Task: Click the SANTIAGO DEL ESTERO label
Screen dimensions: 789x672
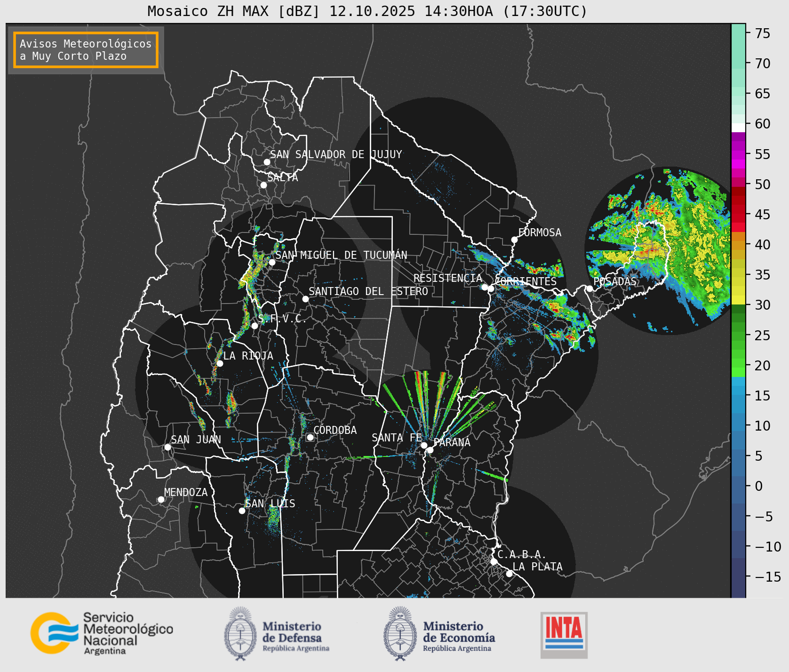Action: point(368,291)
